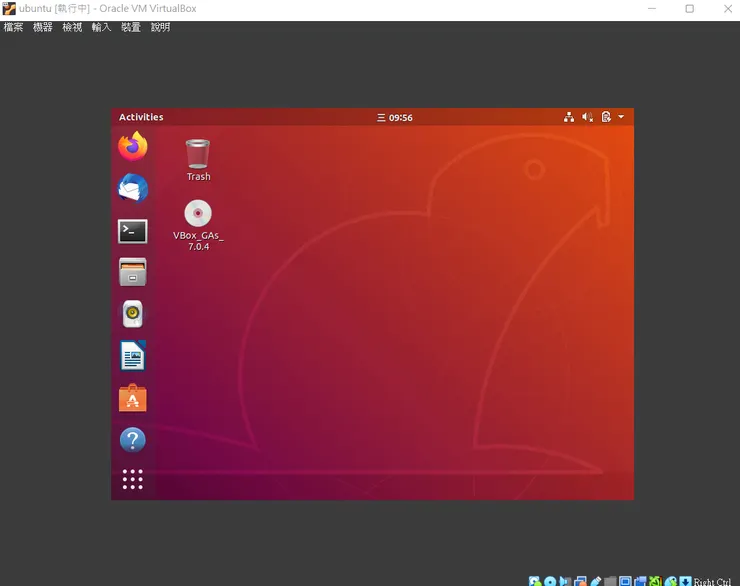This screenshot has height=586, width=740.
Task: Open the Help question mark icon
Action: point(132,440)
